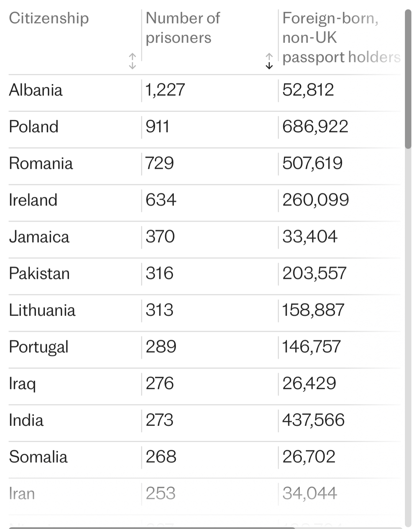
Task: Select the Lithuania citizenship cell
Action: pos(42,310)
